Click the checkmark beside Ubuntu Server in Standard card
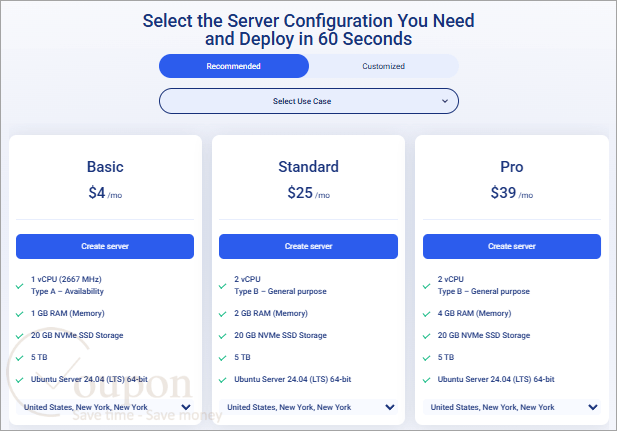 click(x=223, y=380)
